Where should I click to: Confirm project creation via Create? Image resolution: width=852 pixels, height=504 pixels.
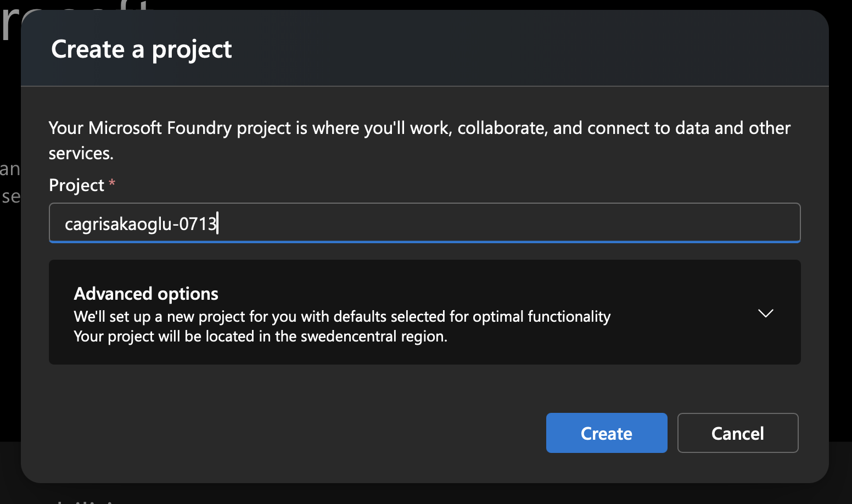tap(606, 433)
